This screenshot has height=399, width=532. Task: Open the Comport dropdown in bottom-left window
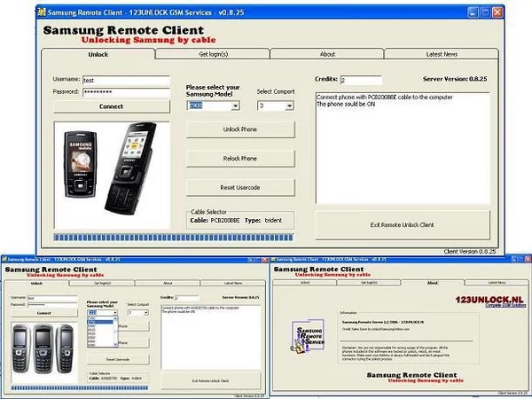coord(146,313)
